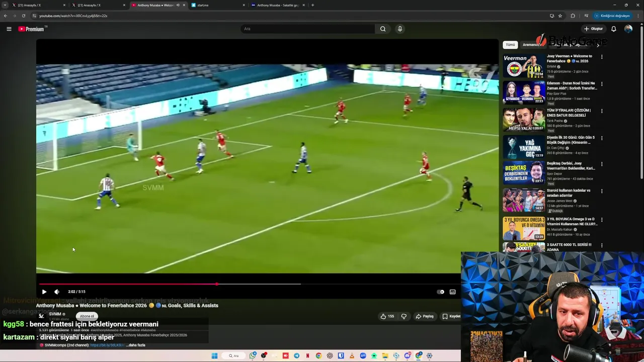Switch to first Anasayfa / X tab
644x362 pixels.
(38, 5)
